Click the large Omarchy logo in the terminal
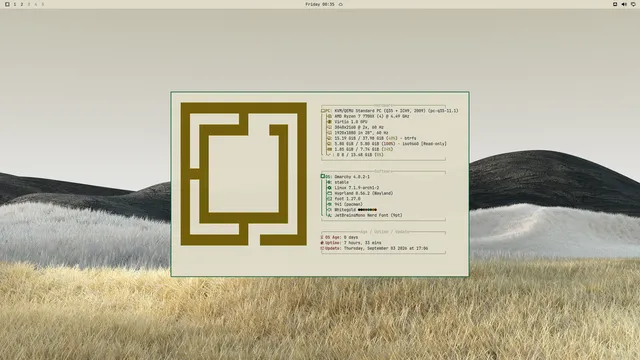 coord(244,174)
